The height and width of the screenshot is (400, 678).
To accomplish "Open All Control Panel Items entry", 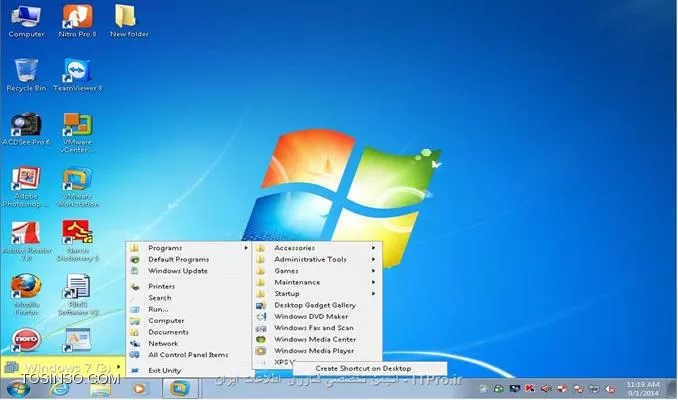I will (189, 355).
